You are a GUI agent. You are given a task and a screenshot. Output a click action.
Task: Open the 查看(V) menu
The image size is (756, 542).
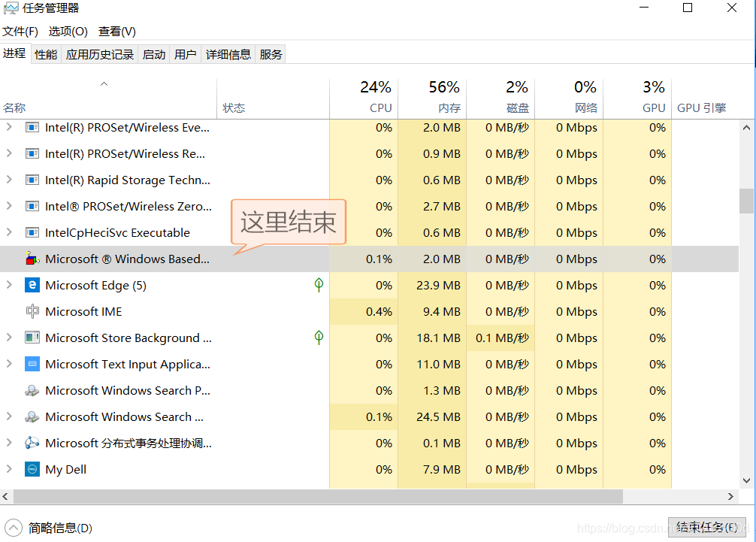click(x=117, y=32)
